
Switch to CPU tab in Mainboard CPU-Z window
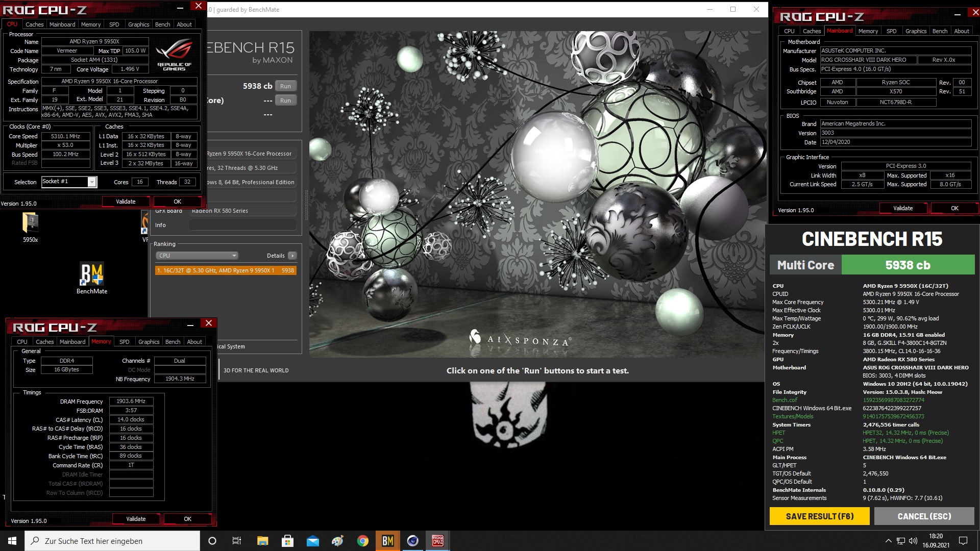coord(789,31)
